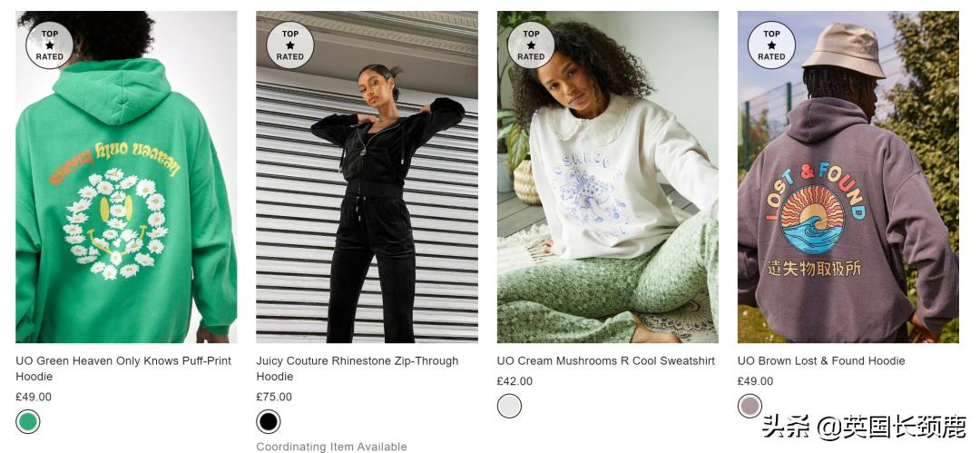Click the Top Rated badge on Juicy Couture hoodie

point(290,45)
